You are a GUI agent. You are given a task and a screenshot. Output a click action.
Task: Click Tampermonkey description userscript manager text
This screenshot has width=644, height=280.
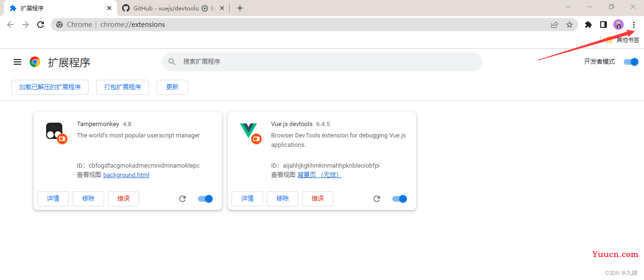pyautogui.click(x=138, y=136)
